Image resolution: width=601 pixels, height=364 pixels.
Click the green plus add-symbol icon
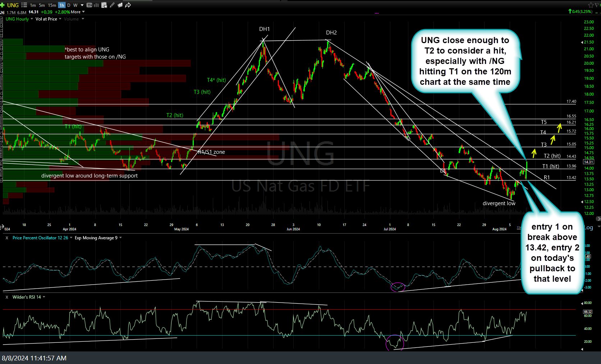[3, 5]
